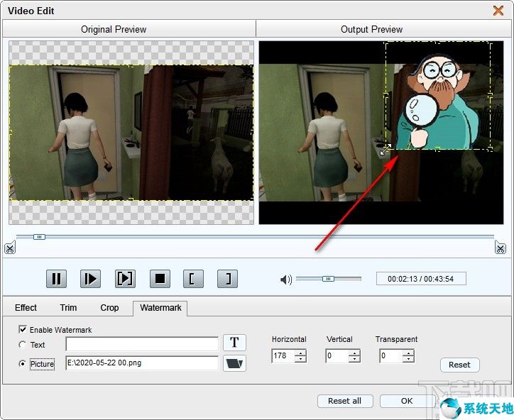Decrease the Vertical value with the down arrow
The image size is (514, 420).
tap(354, 359)
